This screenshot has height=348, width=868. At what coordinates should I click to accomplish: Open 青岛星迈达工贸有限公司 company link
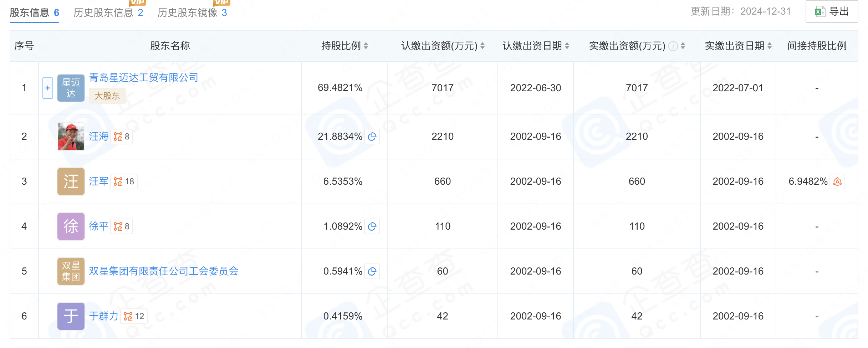point(143,78)
